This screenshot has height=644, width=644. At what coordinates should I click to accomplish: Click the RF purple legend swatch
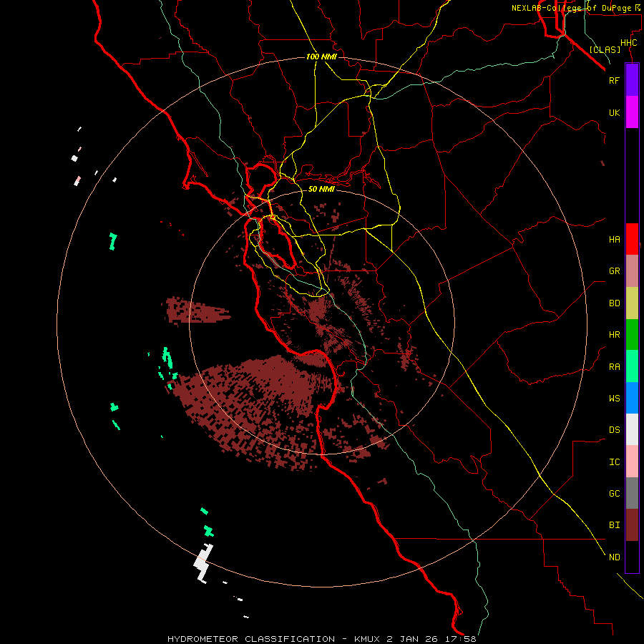(632, 80)
